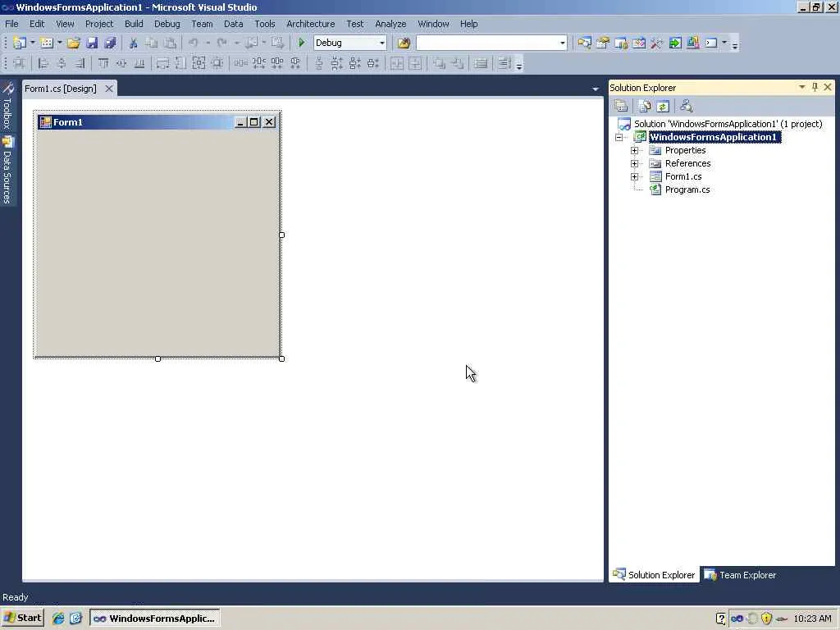Launch Internet Explorer from quick launch
Screen dimensions: 840x630
point(58,619)
